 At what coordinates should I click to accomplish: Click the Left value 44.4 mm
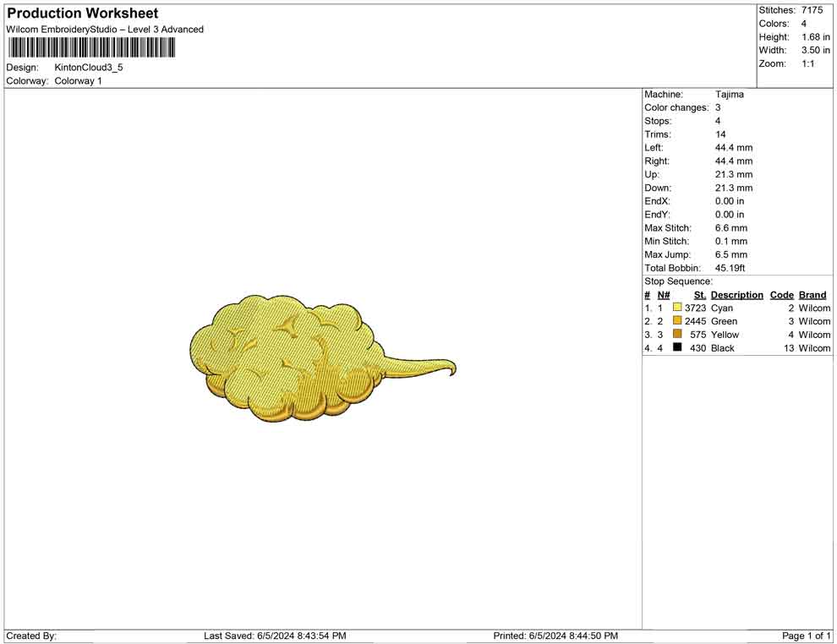click(734, 148)
